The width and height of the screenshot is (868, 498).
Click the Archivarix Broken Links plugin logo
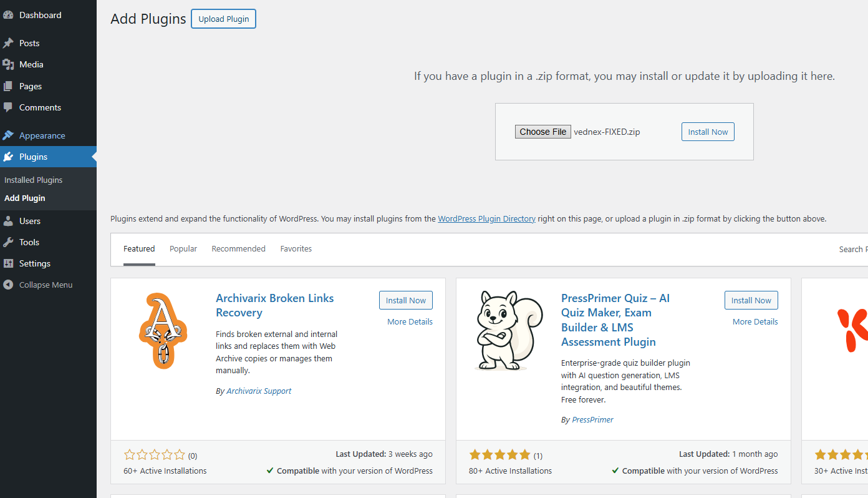coord(163,331)
